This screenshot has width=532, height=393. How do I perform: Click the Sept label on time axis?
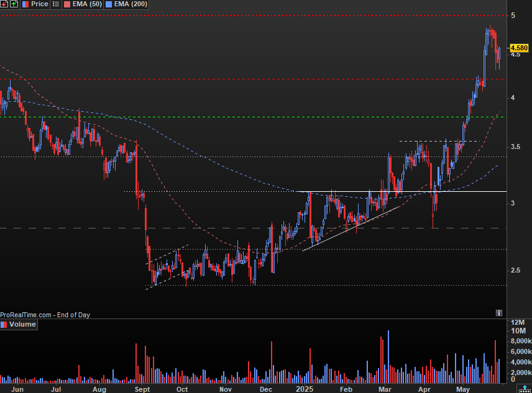[142, 389]
